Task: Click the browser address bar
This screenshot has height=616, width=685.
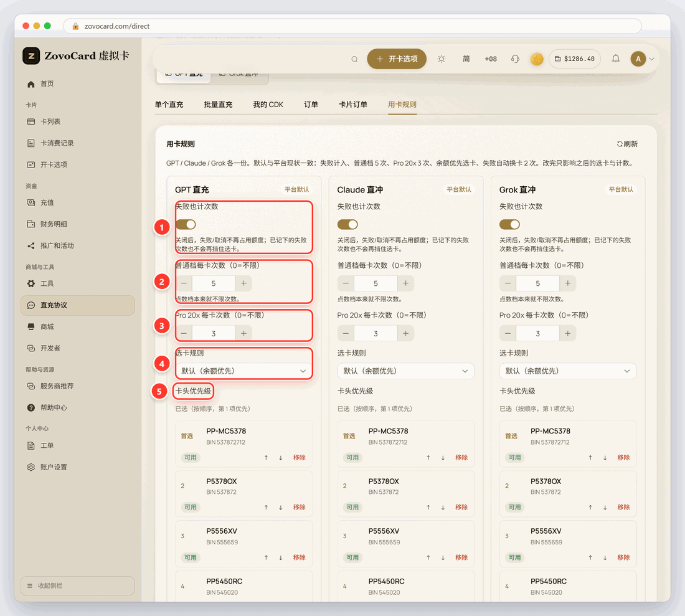Action: pos(352,26)
